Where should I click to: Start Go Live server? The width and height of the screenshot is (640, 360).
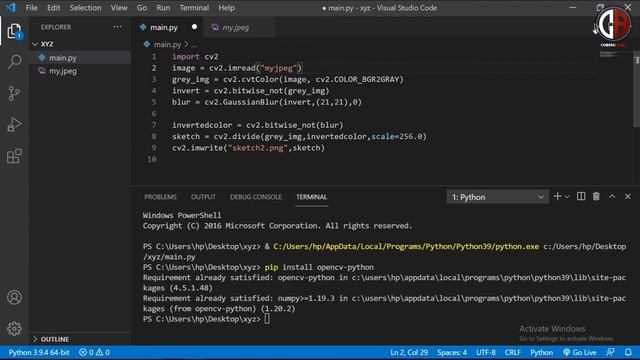580,352
